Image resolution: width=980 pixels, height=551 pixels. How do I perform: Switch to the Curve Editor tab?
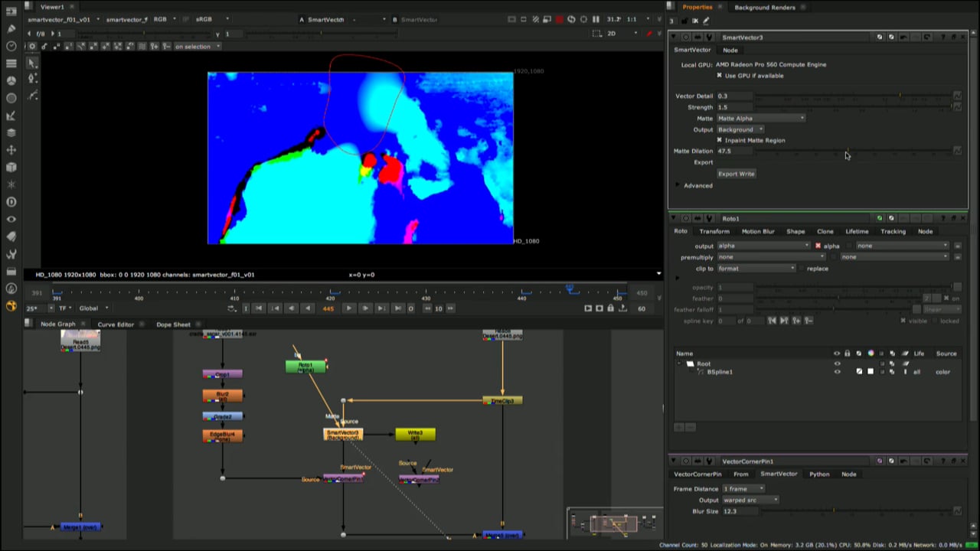tap(115, 324)
